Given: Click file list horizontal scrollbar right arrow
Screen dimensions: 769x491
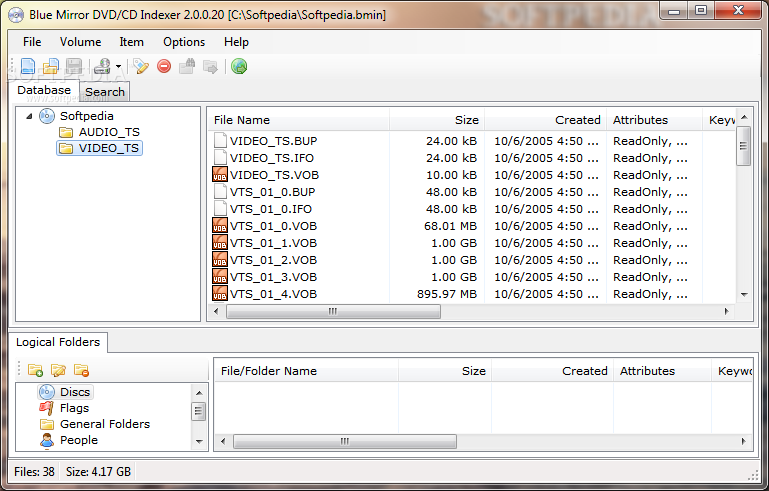Looking at the screenshot, I should tap(726, 311).
